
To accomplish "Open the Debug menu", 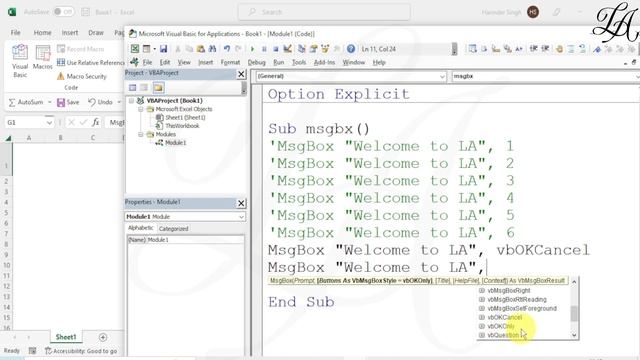I will [x=256, y=62].
